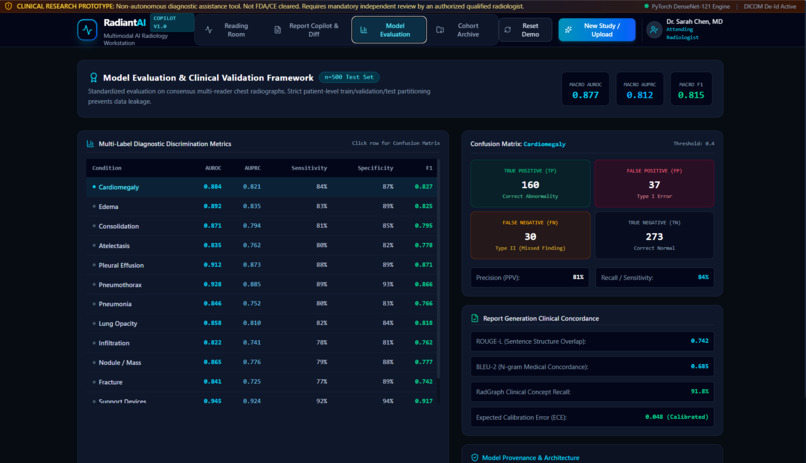
Task: Click the warning shield icon in banner
Action: tap(8, 6)
